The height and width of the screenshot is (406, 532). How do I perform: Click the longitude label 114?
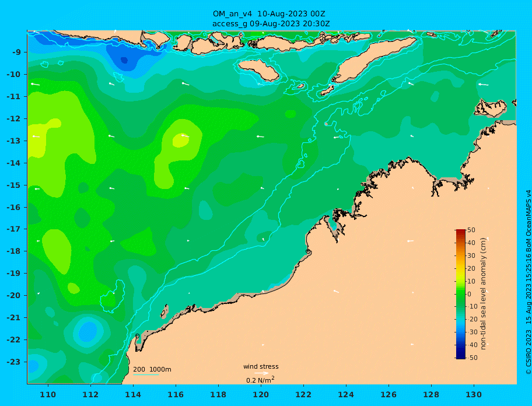click(x=133, y=394)
